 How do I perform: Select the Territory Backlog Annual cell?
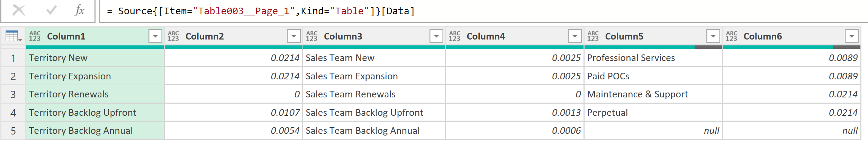click(x=95, y=131)
